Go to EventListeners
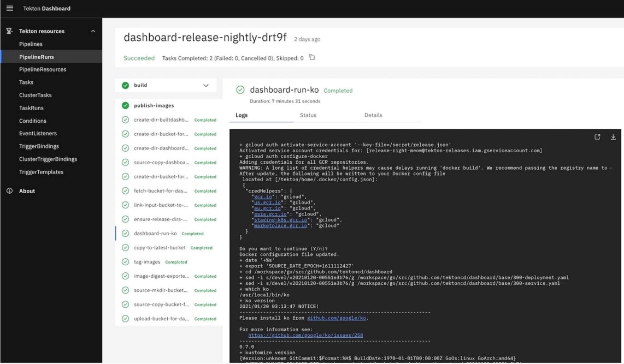Image resolution: width=624 pixels, height=364 pixels. [38, 134]
